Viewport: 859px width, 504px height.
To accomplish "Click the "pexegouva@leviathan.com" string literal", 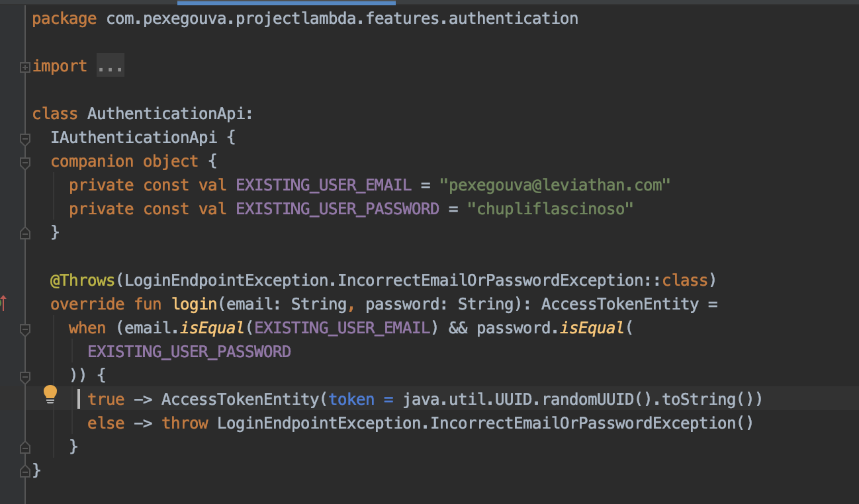I will coord(555,185).
